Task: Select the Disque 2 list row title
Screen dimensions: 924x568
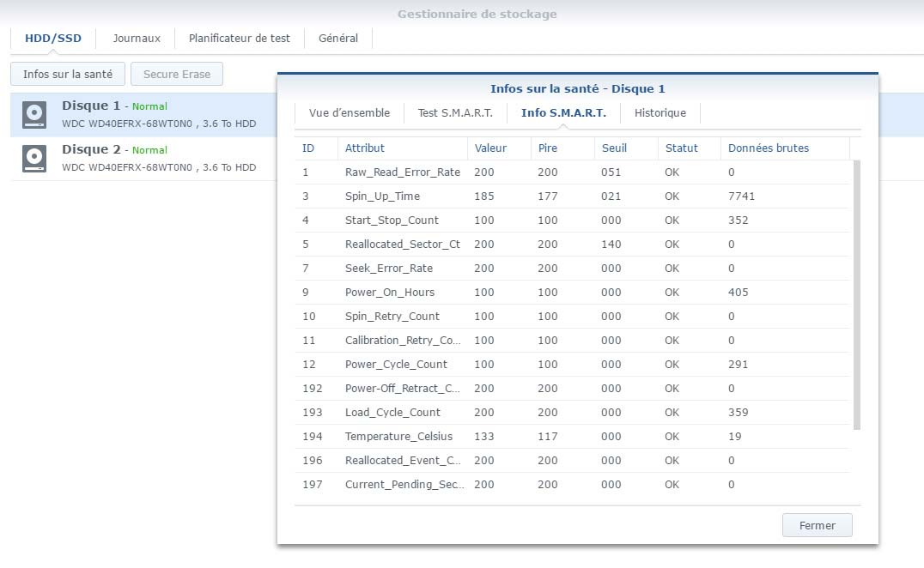Action: tap(91, 149)
